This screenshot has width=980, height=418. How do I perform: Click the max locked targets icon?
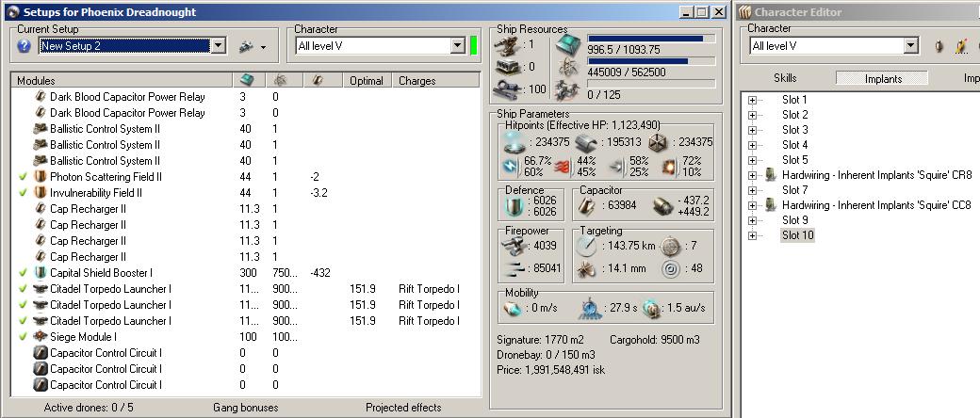point(671,246)
